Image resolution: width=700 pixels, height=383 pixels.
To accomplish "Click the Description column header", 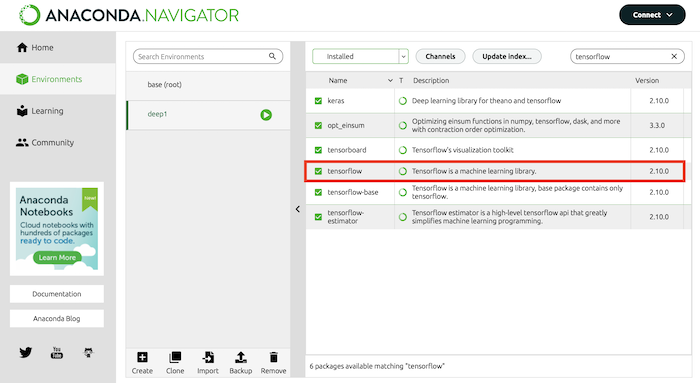I will pos(431,80).
